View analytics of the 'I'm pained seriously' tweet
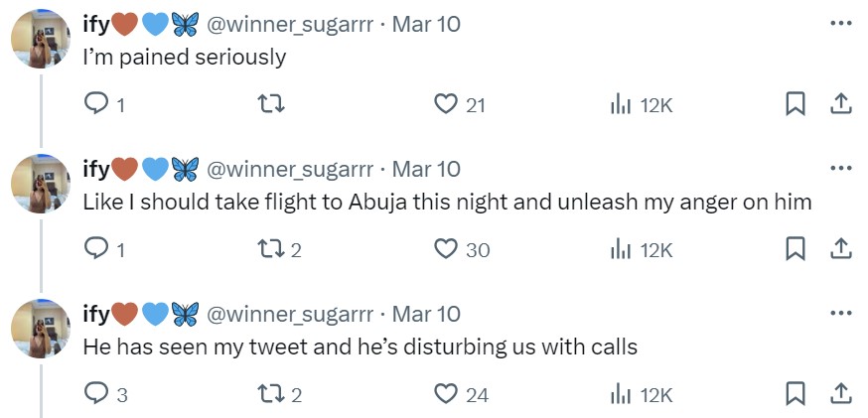The height and width of the screenshot is (418, 868). click(622, 104)
